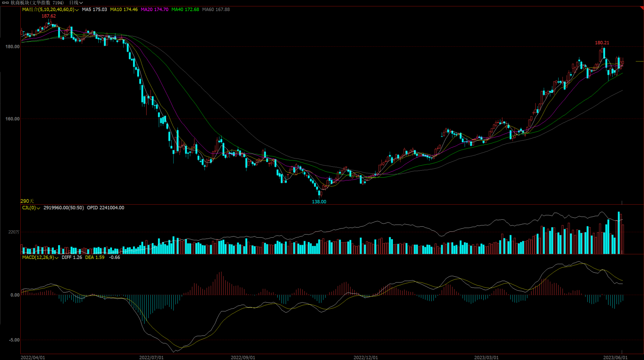Open the CJL(0) volume indicator dropdown
This screenshot has height=360, width=644.
(x=31, y=208)
